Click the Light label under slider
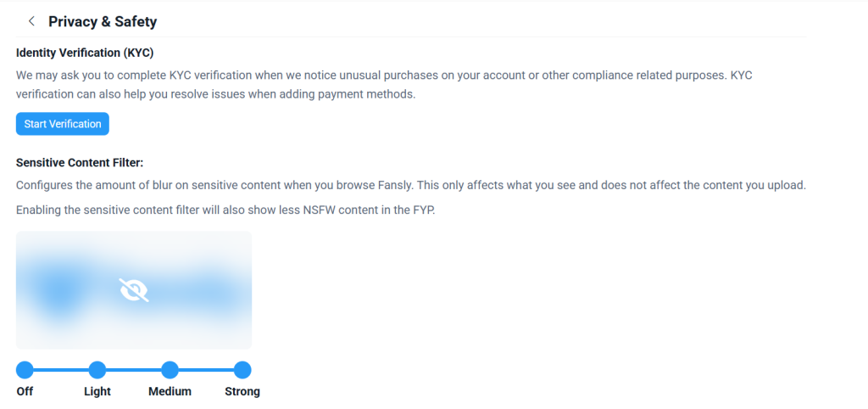The height and width of the screenshot is (409, 868). click(x=97, y=391)
